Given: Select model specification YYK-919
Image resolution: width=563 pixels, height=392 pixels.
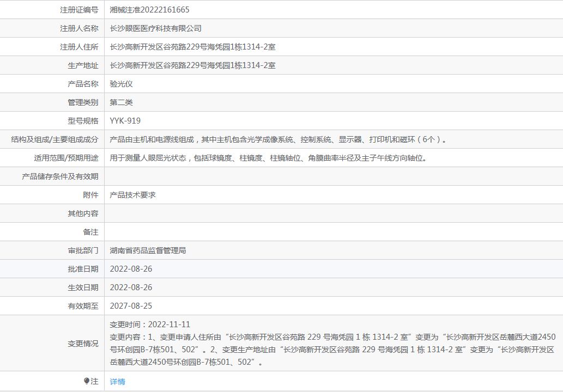Looking at the screenshot, I should (x=125, y=121).
